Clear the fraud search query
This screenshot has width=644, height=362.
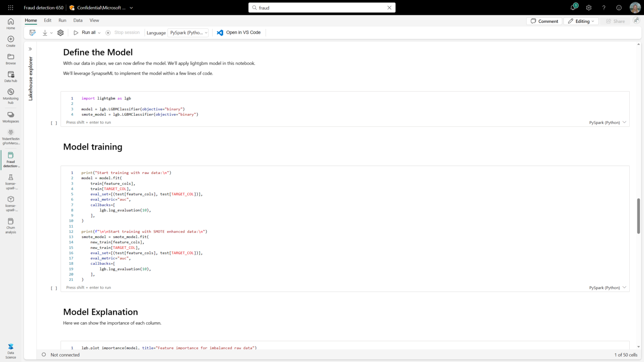point(389,7)
